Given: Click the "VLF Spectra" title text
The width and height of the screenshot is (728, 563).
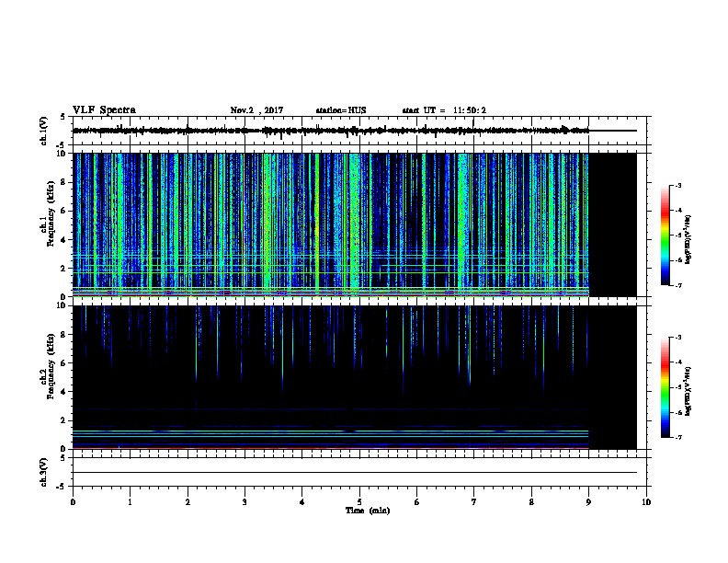Looking at the screenshot, I should [x=104, y=110].
